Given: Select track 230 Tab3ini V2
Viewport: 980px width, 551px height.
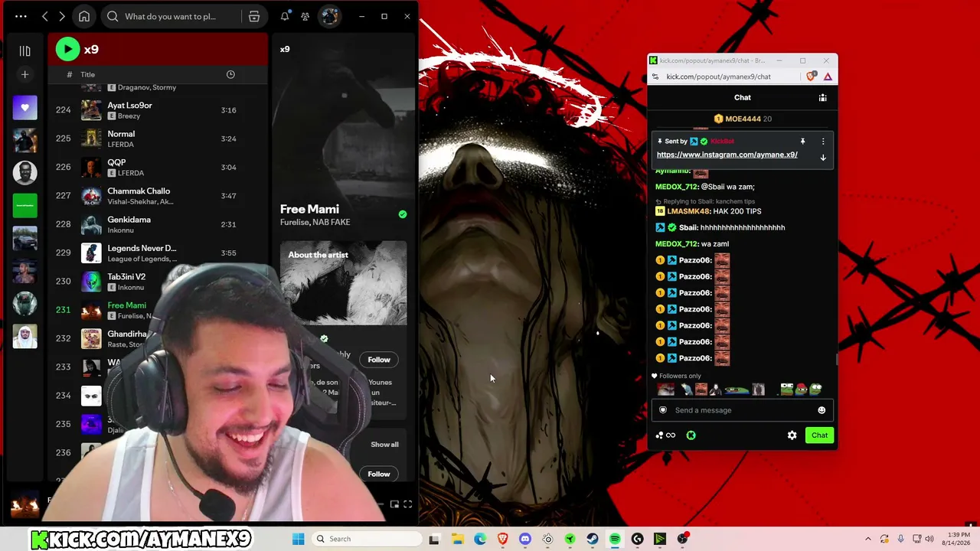Looking at the screenshot, I should click(158, 281).
